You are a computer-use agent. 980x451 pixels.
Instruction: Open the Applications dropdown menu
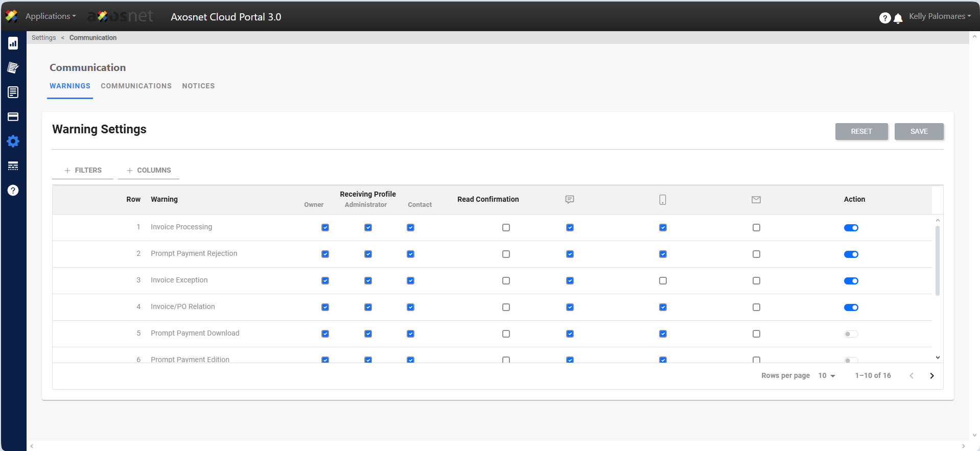click(51, 16)
